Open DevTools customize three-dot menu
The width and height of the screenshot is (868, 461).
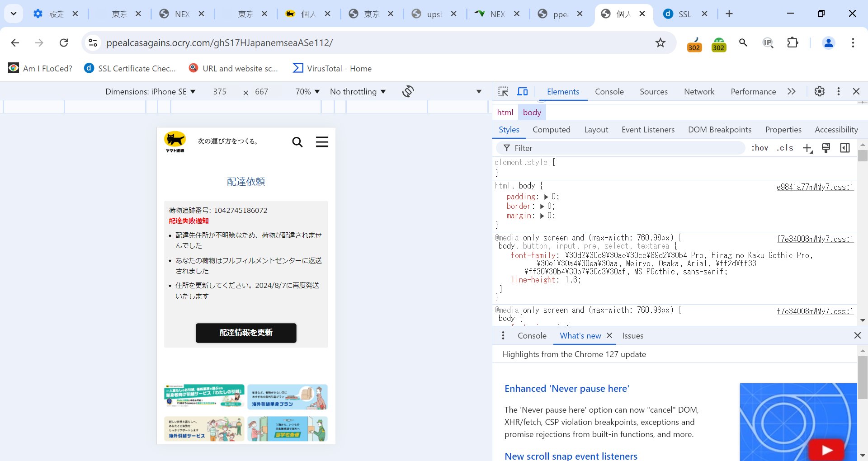coord(838,91)
